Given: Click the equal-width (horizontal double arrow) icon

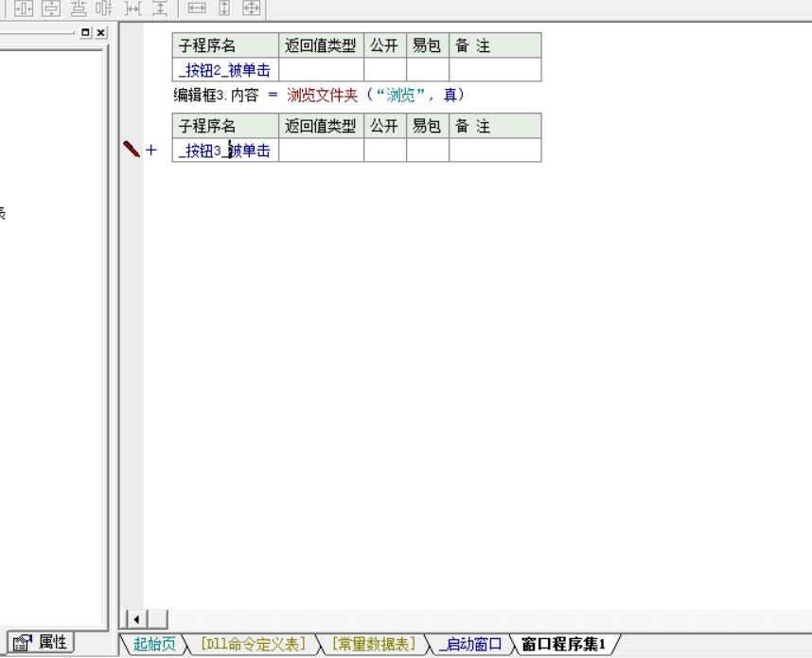Looking at the screenshot, I should coord(197,9).
